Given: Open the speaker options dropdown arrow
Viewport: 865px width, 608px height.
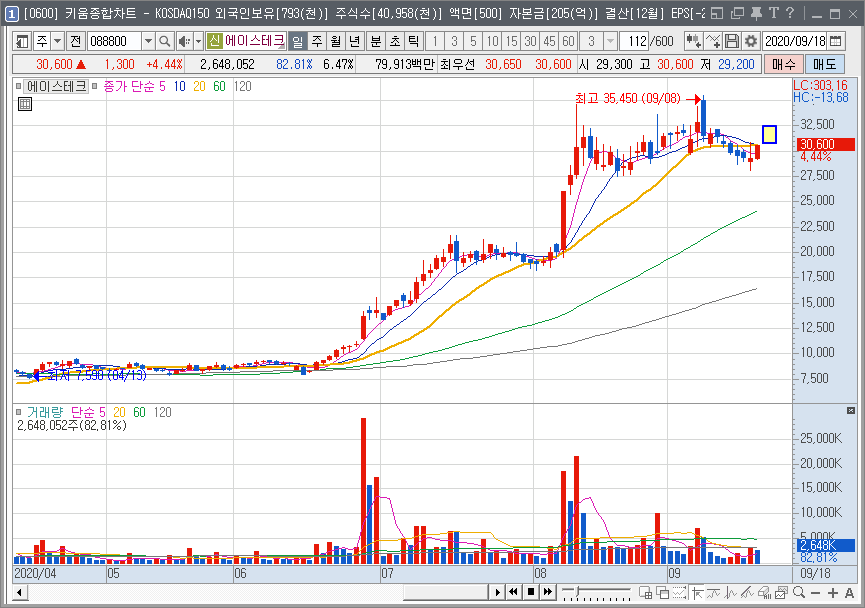Looking at the screenshot, I should click(x=198, y=41).
